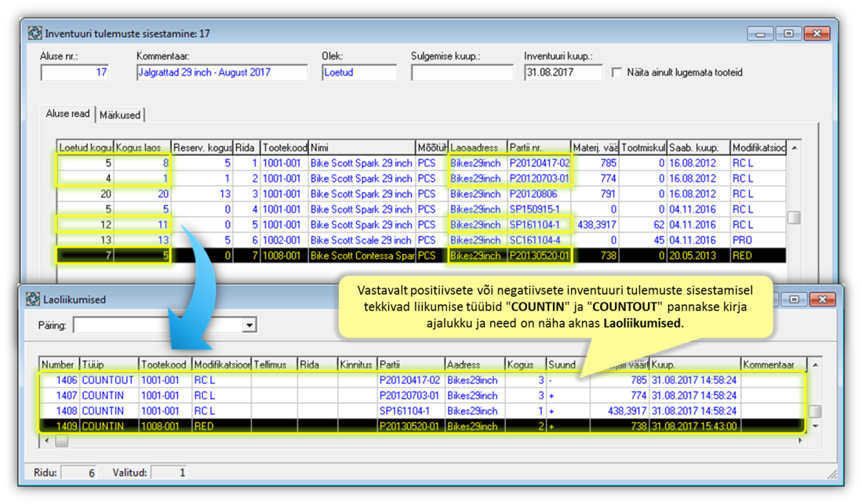Click the Olek field showing Loetud
This screenshot has width=862, height=504.
coord(359,73)
